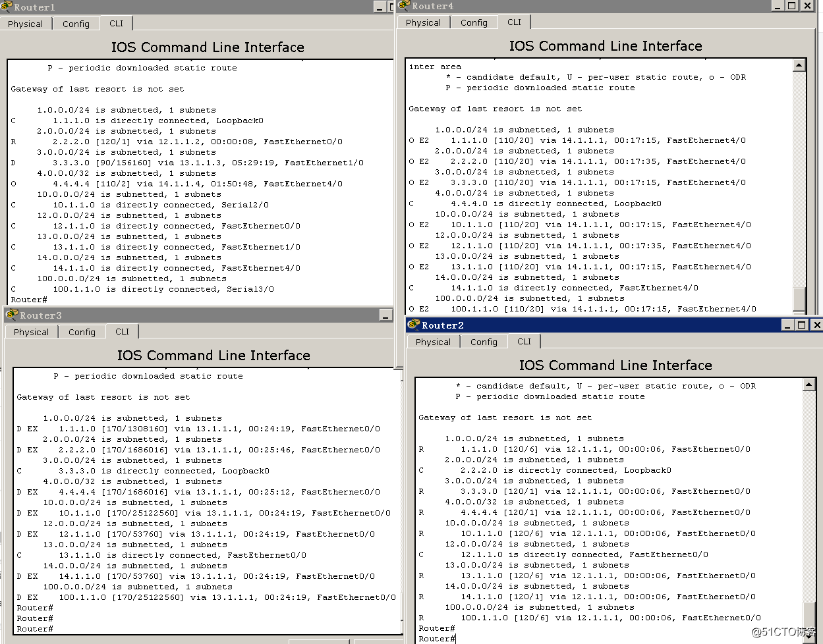Viewport: 823px width, 644px height.
Task: Select the CLI tab in Router2
Action: click(525, 341)
